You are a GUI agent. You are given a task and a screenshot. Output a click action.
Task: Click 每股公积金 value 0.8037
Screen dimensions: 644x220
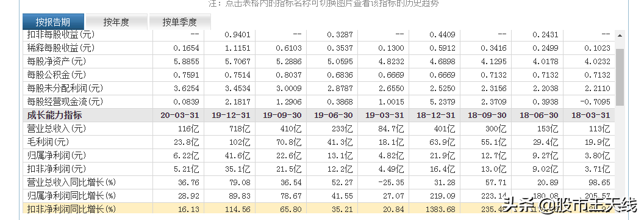pyautogui.click(x=288, y=75)
